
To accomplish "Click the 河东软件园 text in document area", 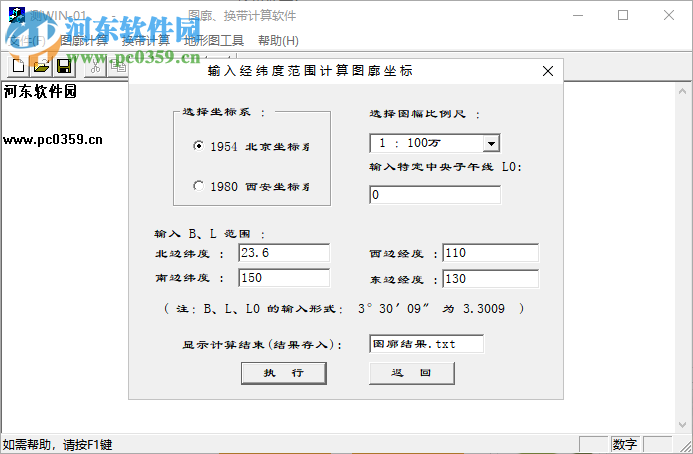I will [40, 92].
